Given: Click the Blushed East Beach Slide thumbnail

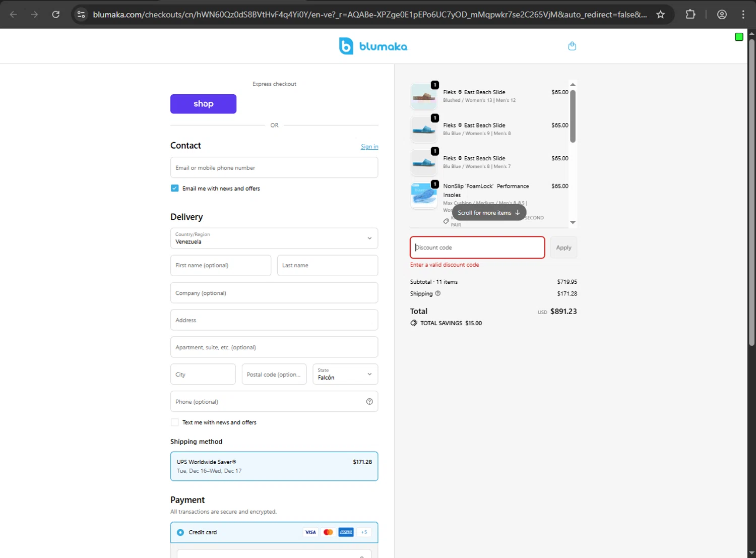Looking at the screenshot, I should click(x=424, y=96).
